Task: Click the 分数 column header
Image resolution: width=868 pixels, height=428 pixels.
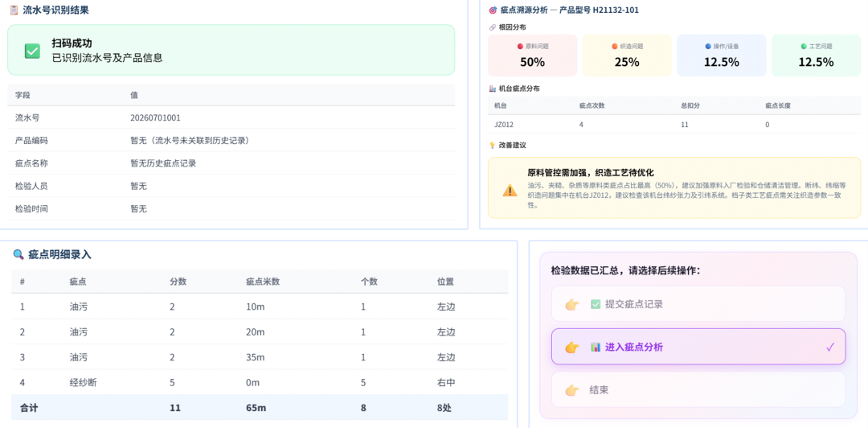Action: click(178, 282)
